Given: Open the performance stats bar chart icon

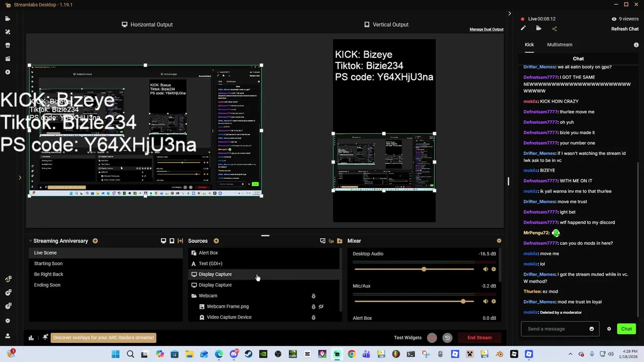Looking at the screenshot, I should click(31, 338).
